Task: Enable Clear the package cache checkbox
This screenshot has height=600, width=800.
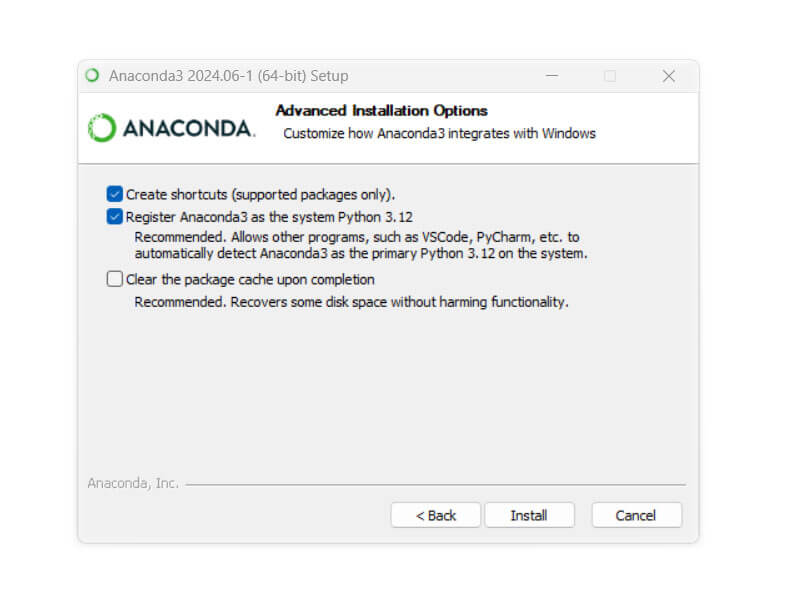Action: click(x=114, y=279)
